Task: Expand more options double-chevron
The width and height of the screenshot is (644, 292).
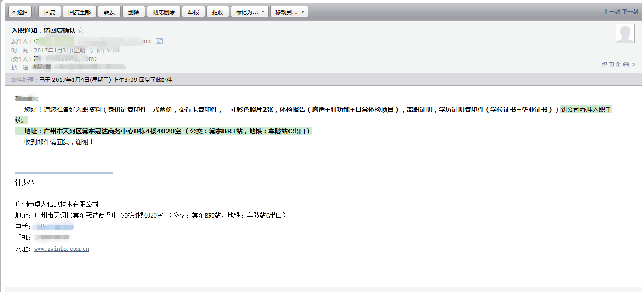Action: [x=633, y=65]
